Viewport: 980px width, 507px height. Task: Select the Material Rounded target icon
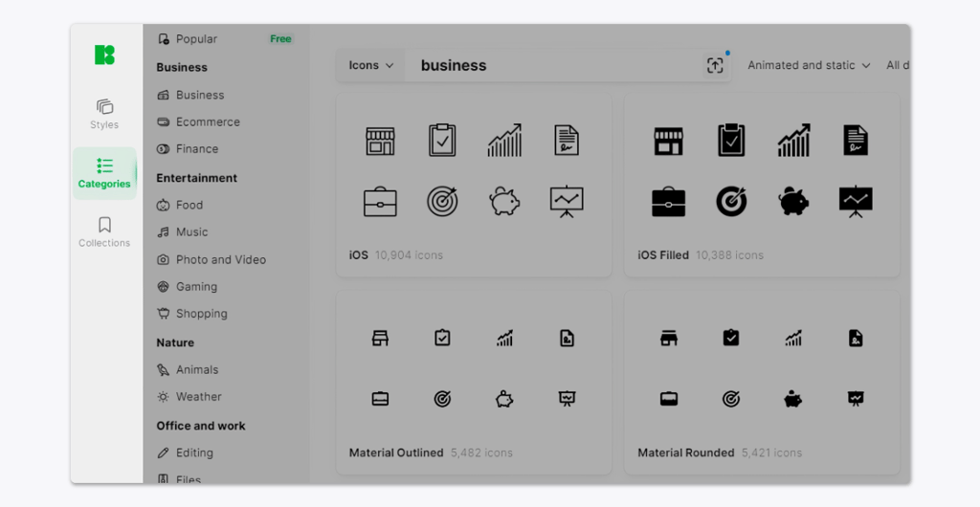(731, 398)
